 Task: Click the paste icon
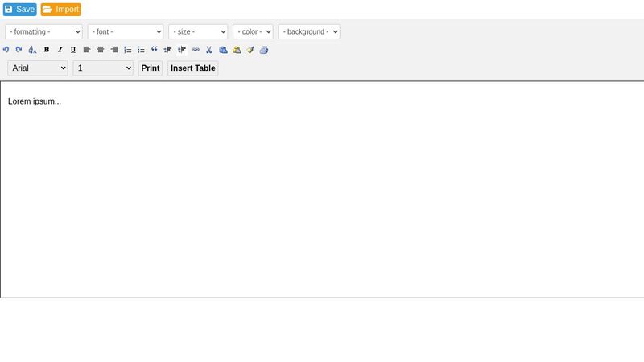click(x=237, y=50)
